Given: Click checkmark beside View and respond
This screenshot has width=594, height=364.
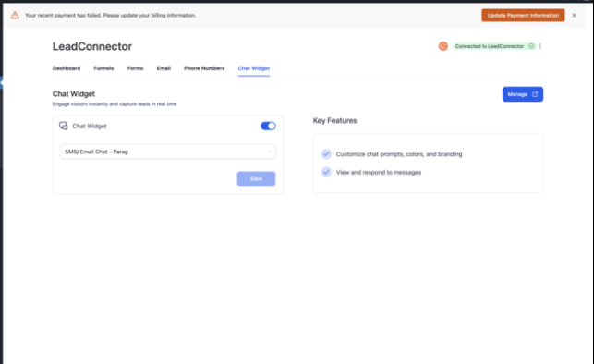Looking at the screenshot, I should 326,172.
